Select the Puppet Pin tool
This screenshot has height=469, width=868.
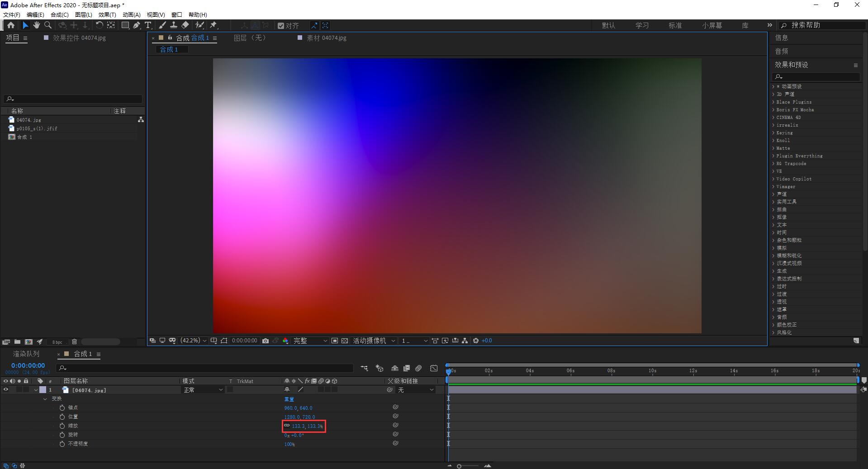click(x=213, y=25)
